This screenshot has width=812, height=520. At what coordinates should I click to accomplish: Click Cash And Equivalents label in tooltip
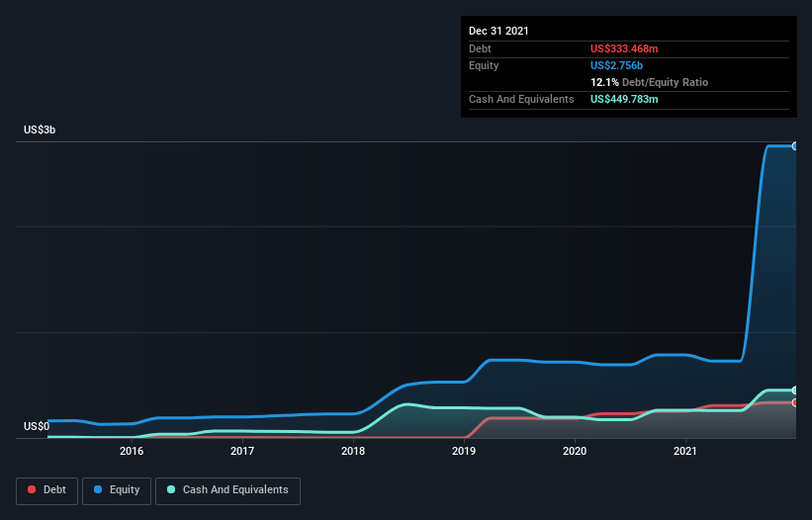[521, 99]
